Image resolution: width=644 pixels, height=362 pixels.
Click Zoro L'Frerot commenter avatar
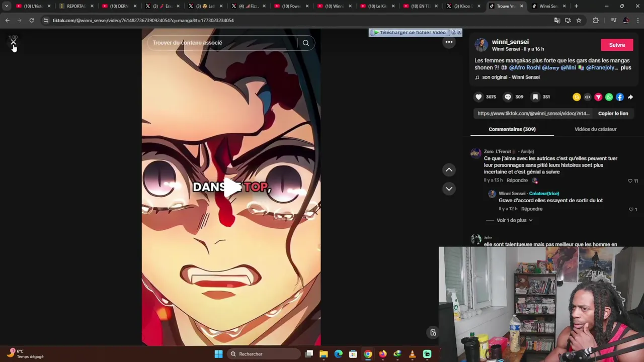pyautogui.click(x=475, y=153)
